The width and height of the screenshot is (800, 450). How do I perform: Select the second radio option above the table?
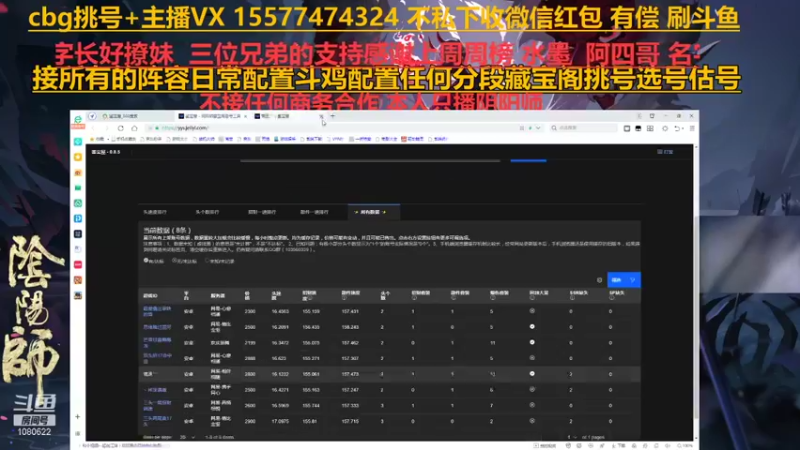pyautogui.click(x=174, y=261)
